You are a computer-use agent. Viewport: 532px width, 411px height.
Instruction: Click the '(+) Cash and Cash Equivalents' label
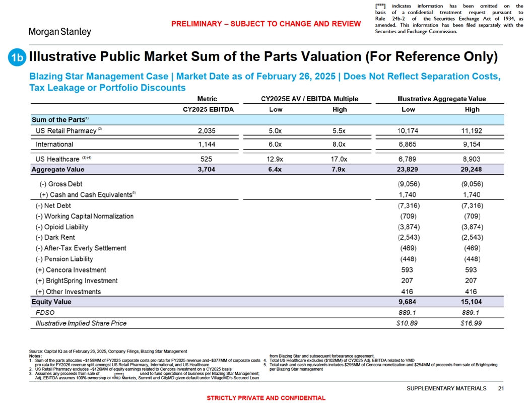(88, 194)
